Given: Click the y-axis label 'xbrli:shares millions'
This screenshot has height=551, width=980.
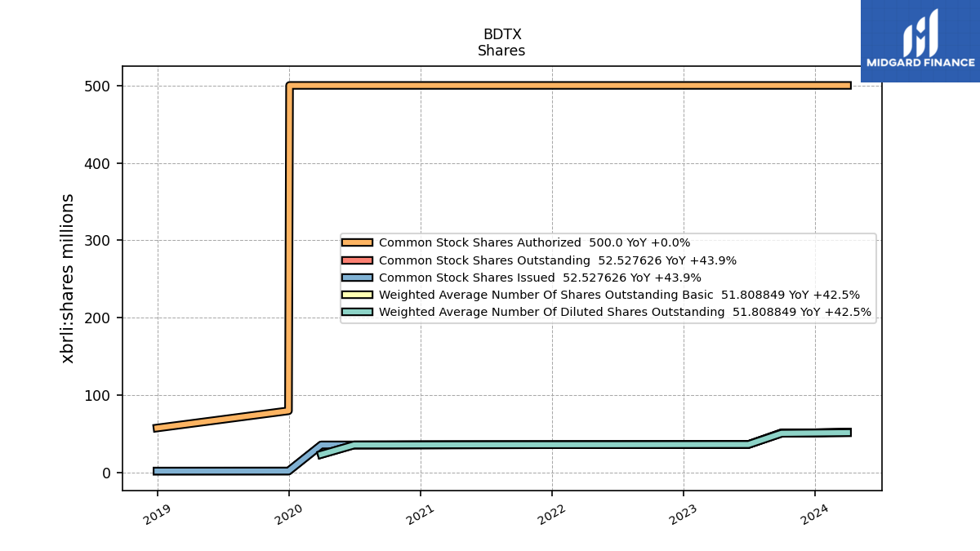Looking at the screenshot, I should [x=68, y=278].
